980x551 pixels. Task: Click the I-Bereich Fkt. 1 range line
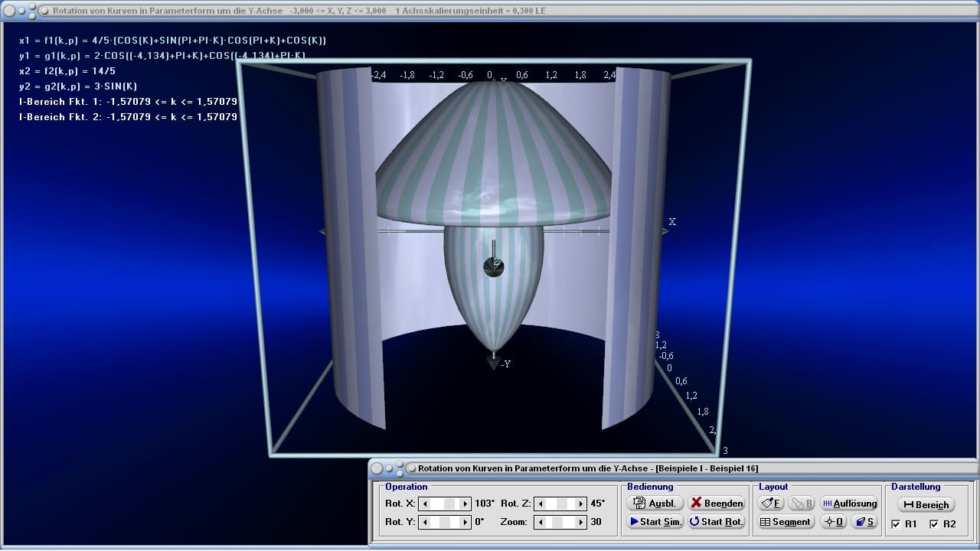pos(128,102)
